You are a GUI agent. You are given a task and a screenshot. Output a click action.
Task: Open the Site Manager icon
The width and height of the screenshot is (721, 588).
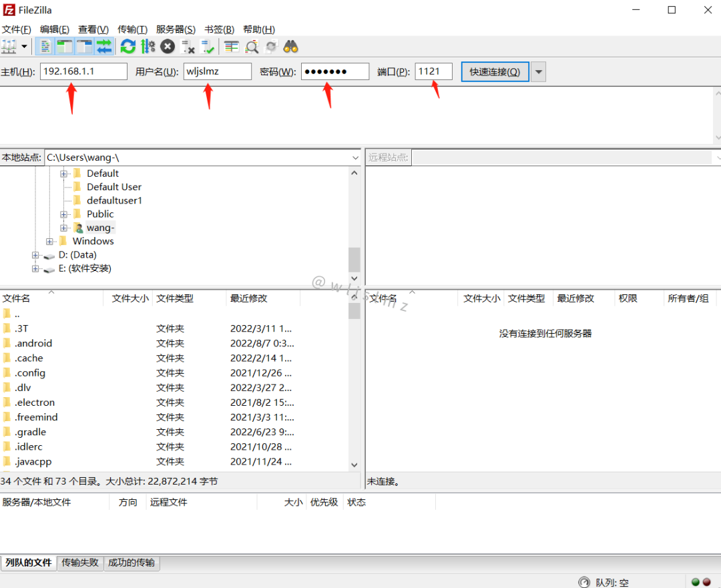pyautogui.click(x=9, y=47)
